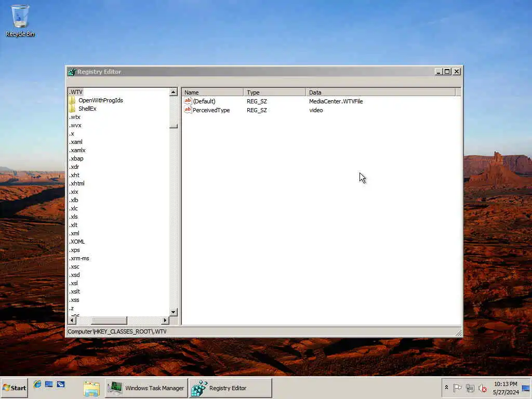Screen dimensions: 532x399
Task: Select the .xdr key
Action: (74, 167)
